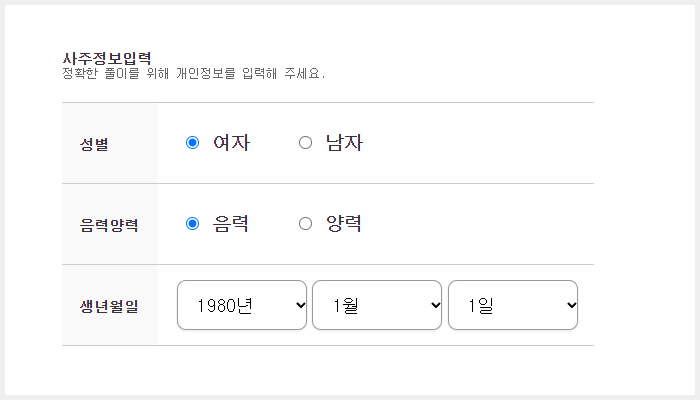The width and height of the screenshot is (700, 400).
Task: Click the arrow on the year selector
Action: pyautogui.click(x=300, y=305)
